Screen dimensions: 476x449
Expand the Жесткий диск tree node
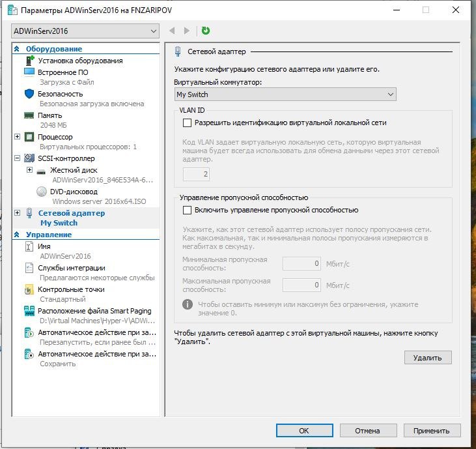[x=29, y=170]
